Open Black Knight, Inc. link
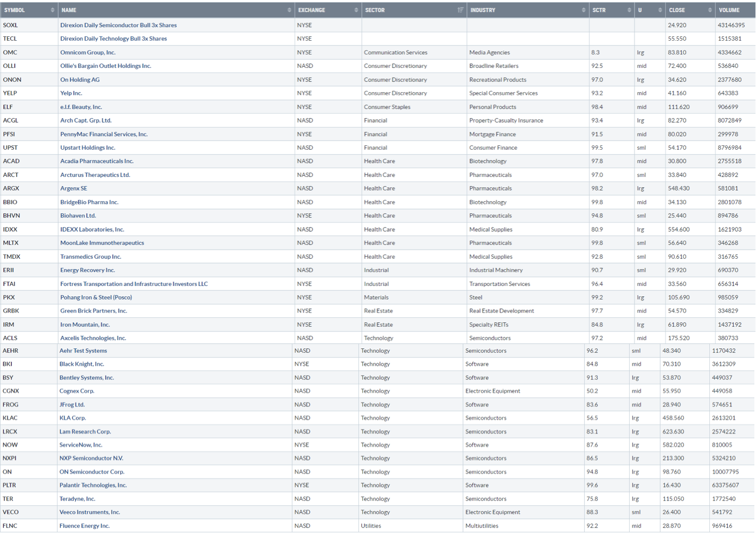Screen dimensions: 756x535 click(82, 364)
